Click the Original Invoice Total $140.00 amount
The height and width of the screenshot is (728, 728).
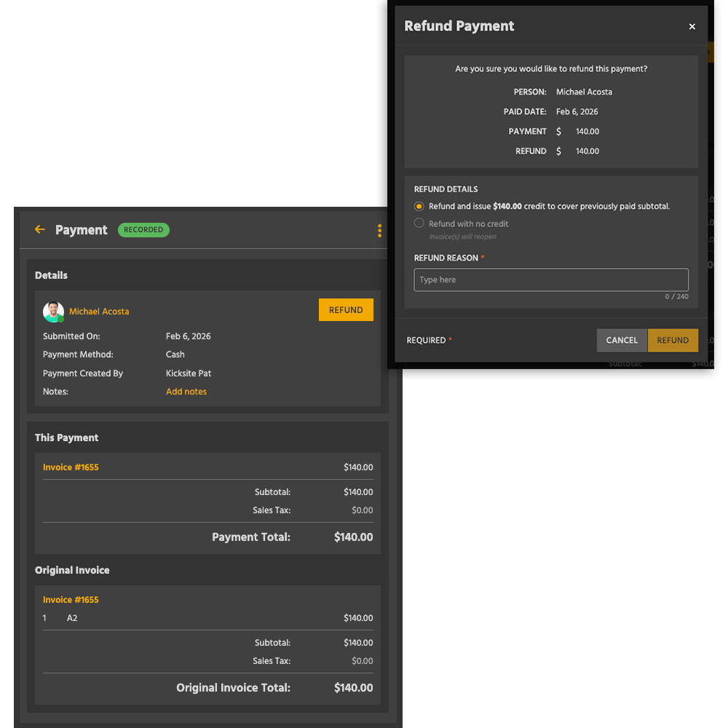[x=353, y=688]
